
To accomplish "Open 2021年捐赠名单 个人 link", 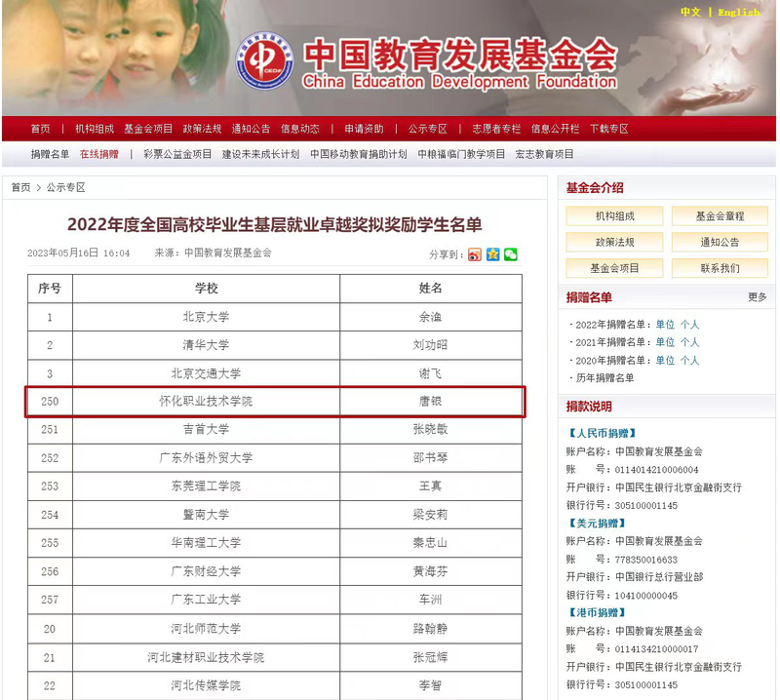I will coord(689,342).
